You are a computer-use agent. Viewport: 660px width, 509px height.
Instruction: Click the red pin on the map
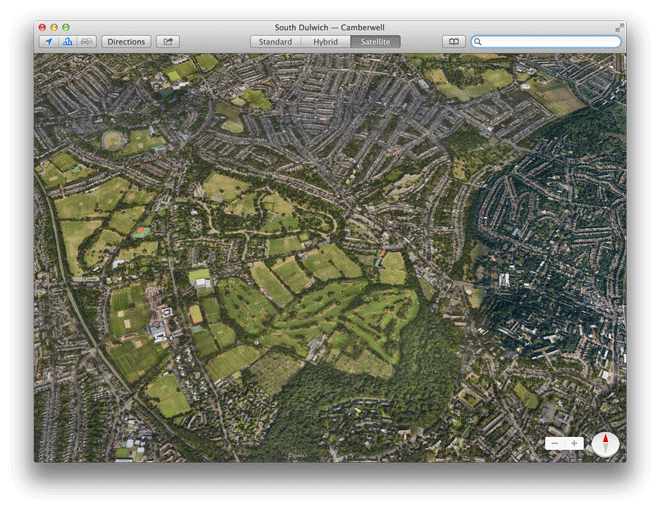point(383,255)
